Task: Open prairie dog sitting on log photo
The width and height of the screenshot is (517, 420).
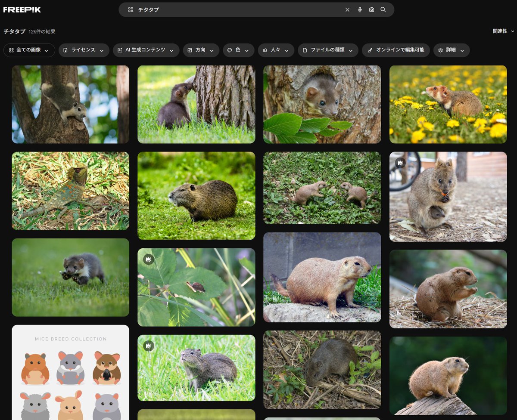Action: point(448,376)
